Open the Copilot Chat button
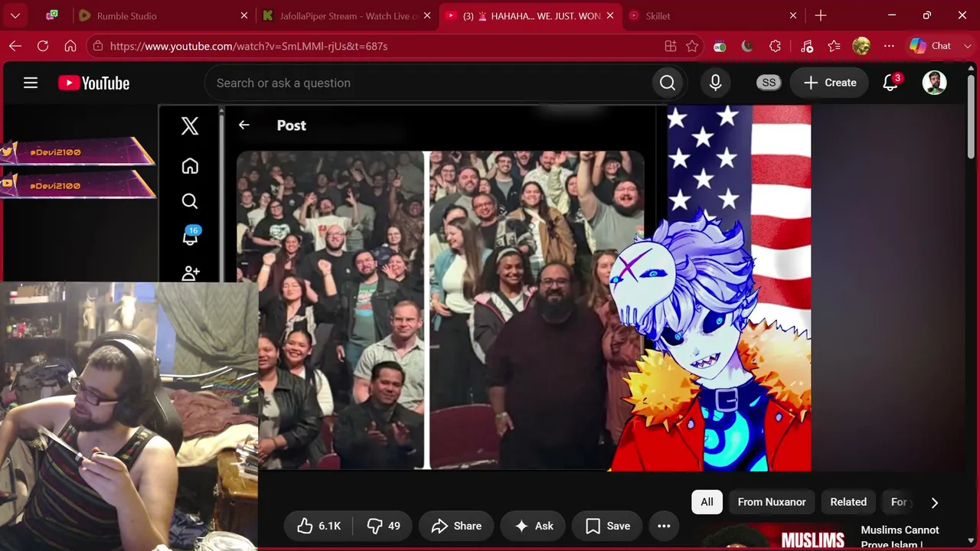The width and height of the screenshot is (980, 551). tap(930, 46)
